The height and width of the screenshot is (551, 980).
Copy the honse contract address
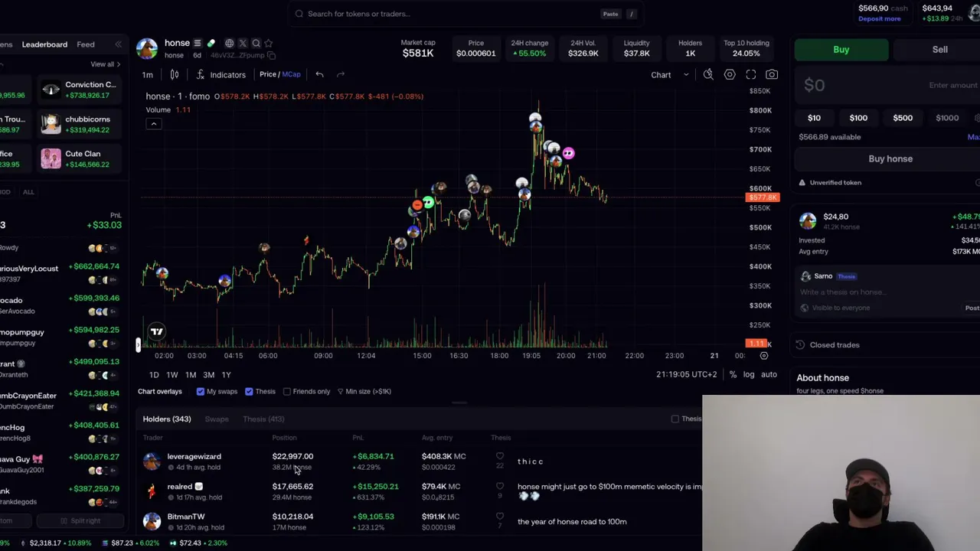pyautogui.click(x=271, y=55)
